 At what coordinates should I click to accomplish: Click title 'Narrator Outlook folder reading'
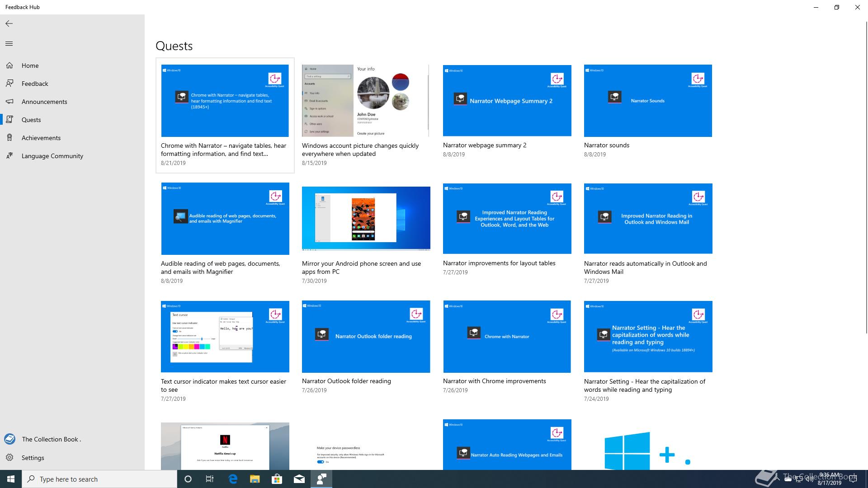pos(346,381)
